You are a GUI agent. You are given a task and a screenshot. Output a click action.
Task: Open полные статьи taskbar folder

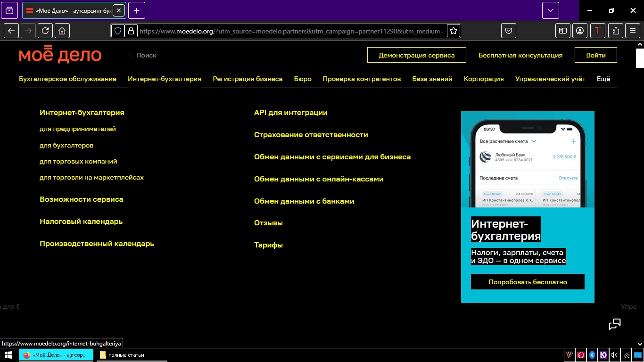(x=132, y=355)
